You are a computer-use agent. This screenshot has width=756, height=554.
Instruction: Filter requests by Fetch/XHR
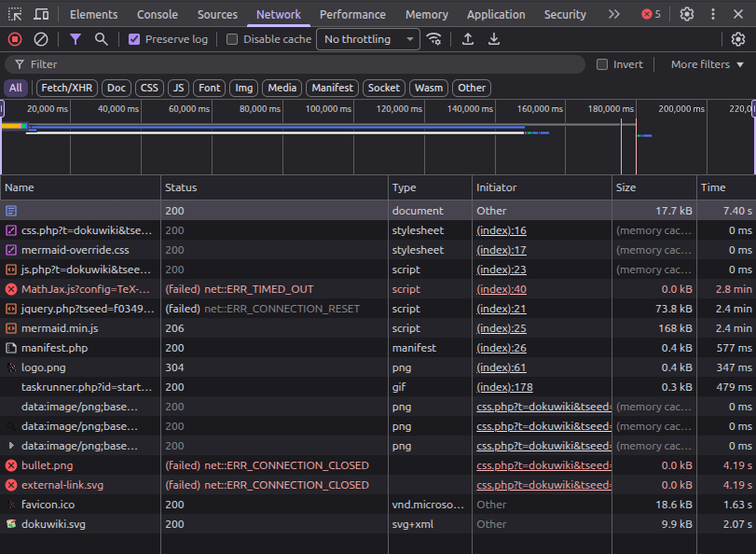(66, 88)
